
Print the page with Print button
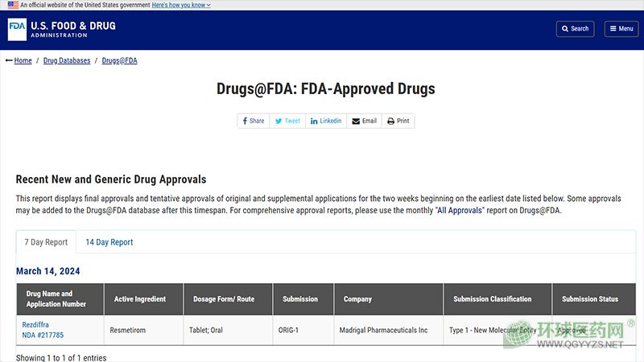398,121
